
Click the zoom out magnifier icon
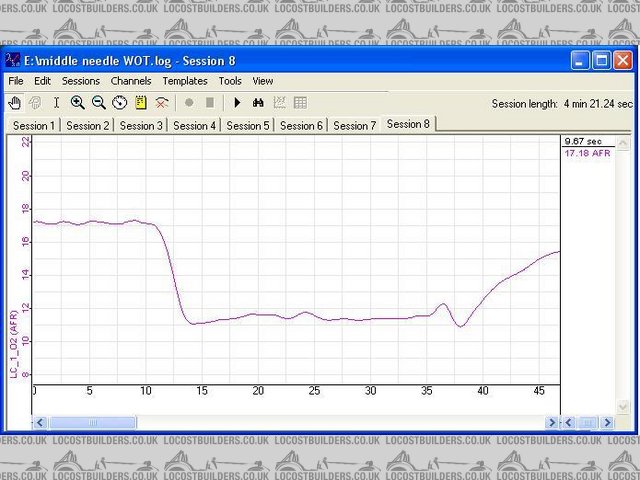[x=99, y=102]
